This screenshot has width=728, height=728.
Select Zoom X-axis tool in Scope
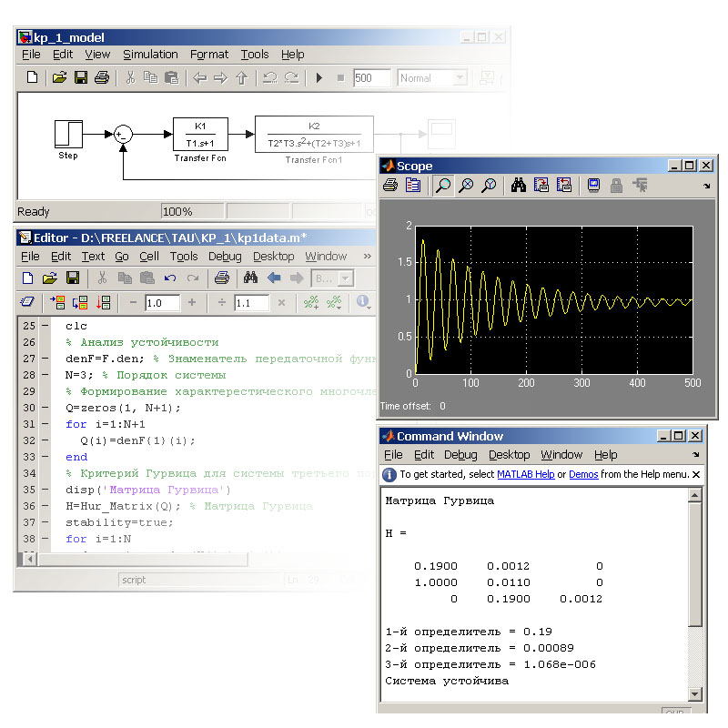pos(466,186)
